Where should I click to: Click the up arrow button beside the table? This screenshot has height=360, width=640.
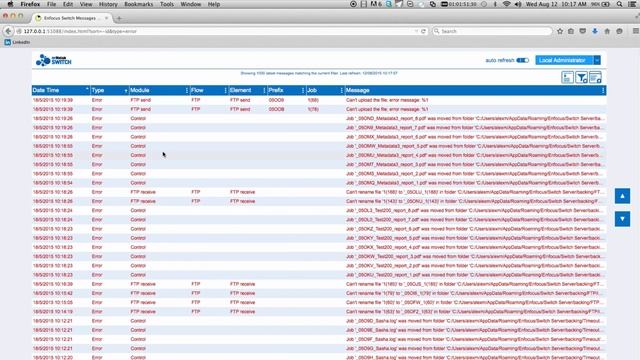pos(622,196)
